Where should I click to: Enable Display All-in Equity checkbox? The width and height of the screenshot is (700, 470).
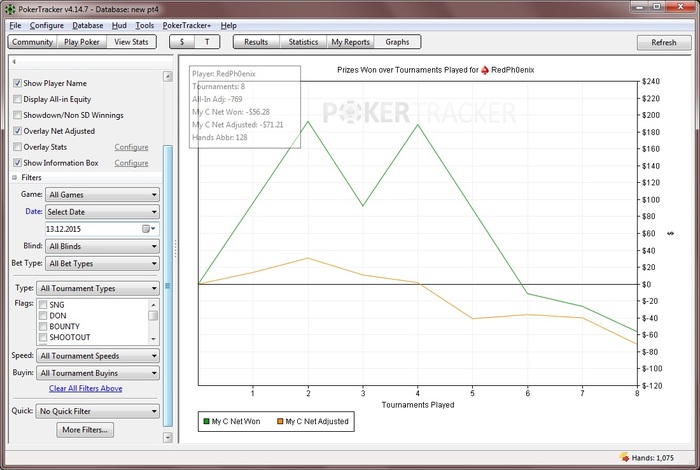click(17, 99)
